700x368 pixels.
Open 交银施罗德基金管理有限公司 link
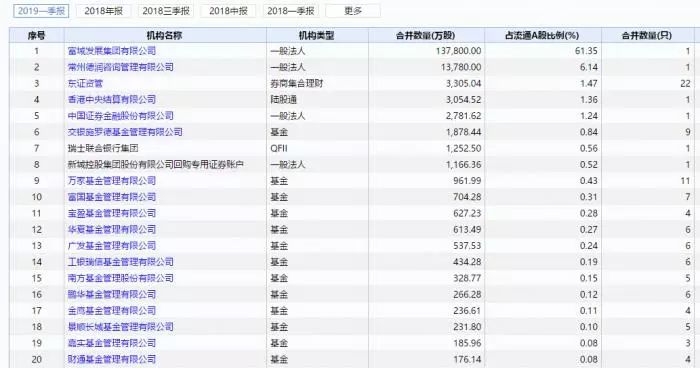(125, 132)
